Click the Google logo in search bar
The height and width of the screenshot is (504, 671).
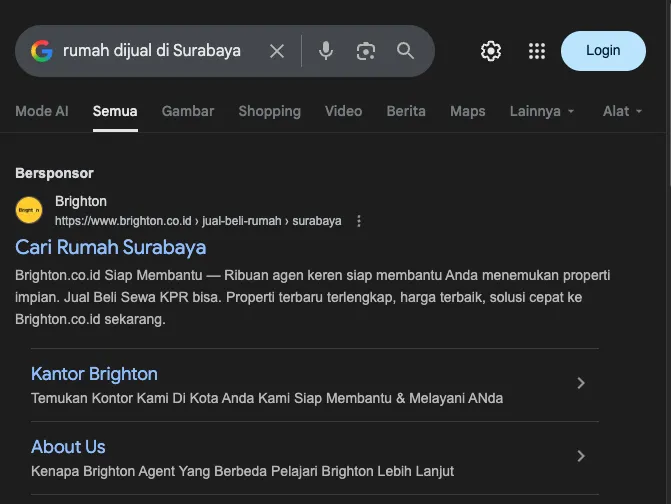tap(41, 51)
